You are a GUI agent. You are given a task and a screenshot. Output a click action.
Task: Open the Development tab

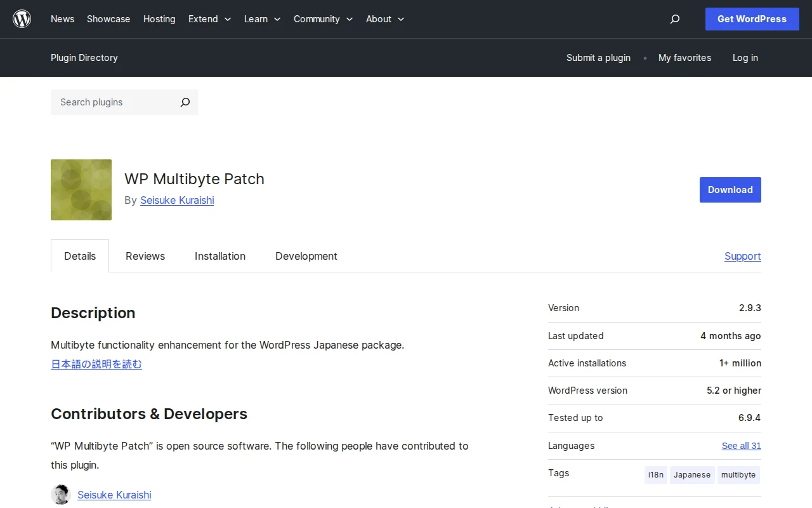coord(306,256)
